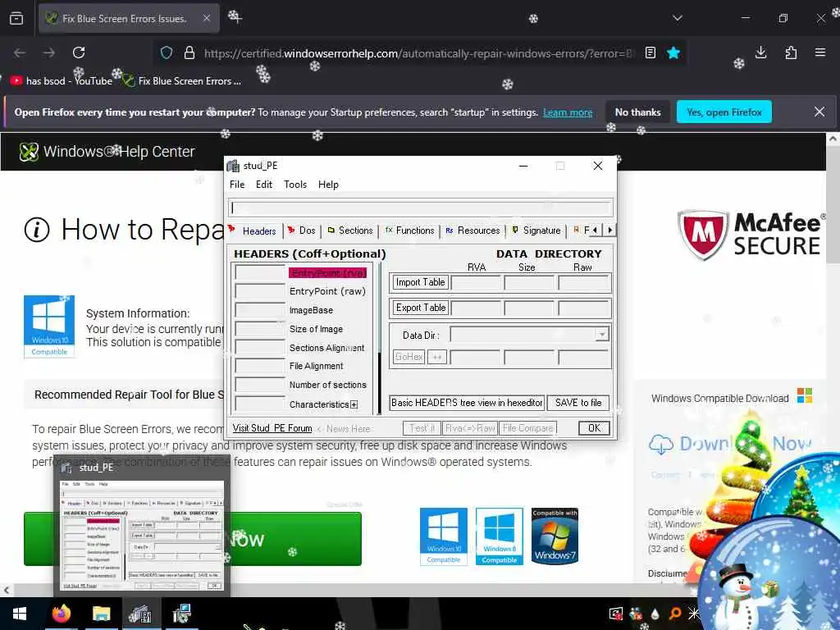840x630 pixels.
Task: Toggle reader view icon in address bar
Action: [651, 52]
